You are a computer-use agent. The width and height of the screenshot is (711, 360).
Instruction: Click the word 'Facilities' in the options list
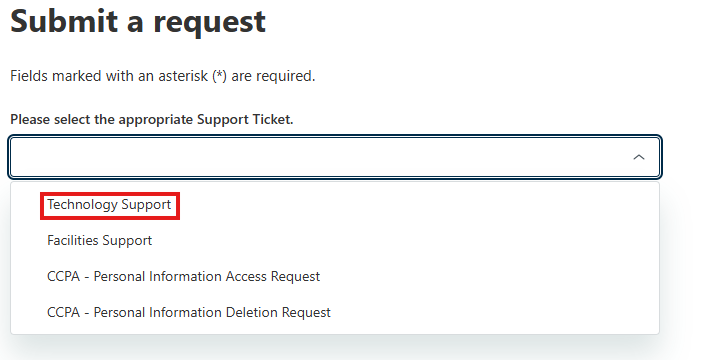pos(73,240)
